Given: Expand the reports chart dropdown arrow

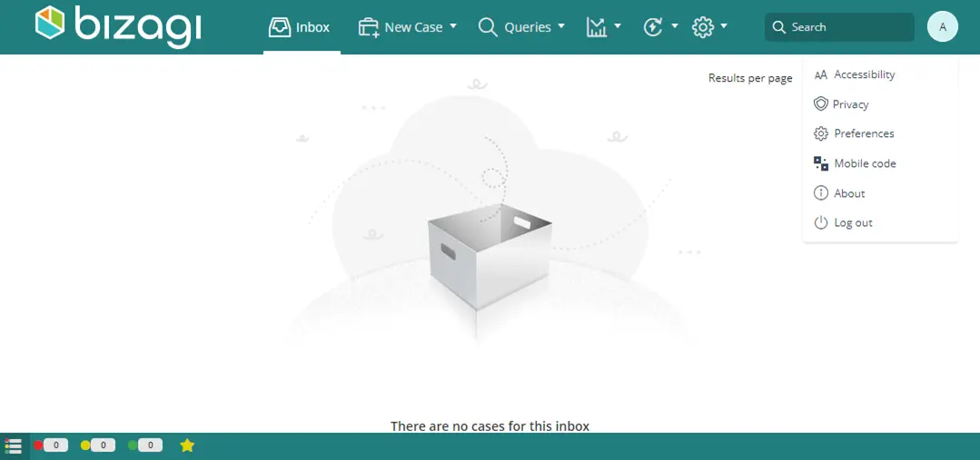Looking at the screenshot, I should pyautogui.click(x=618, y=26).
